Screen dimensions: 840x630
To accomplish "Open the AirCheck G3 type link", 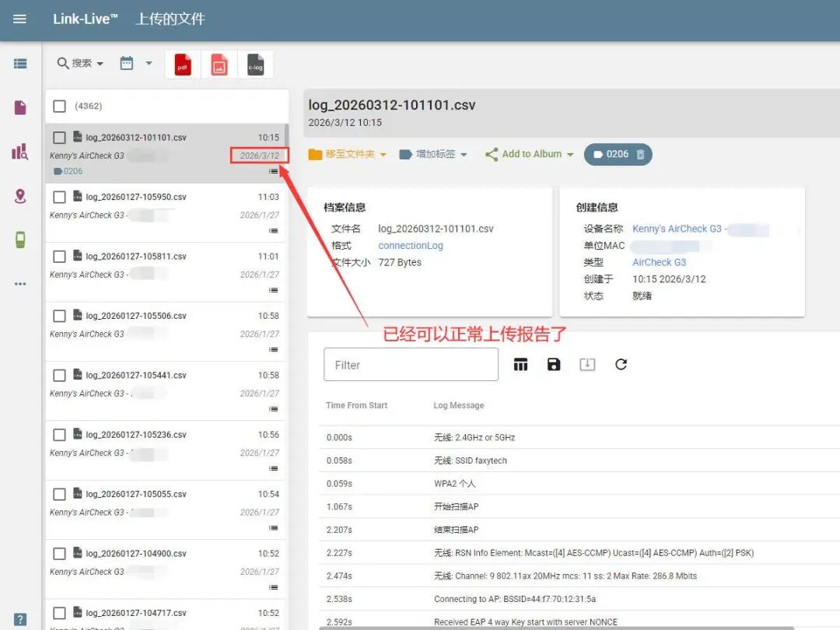I will [659, 263].
